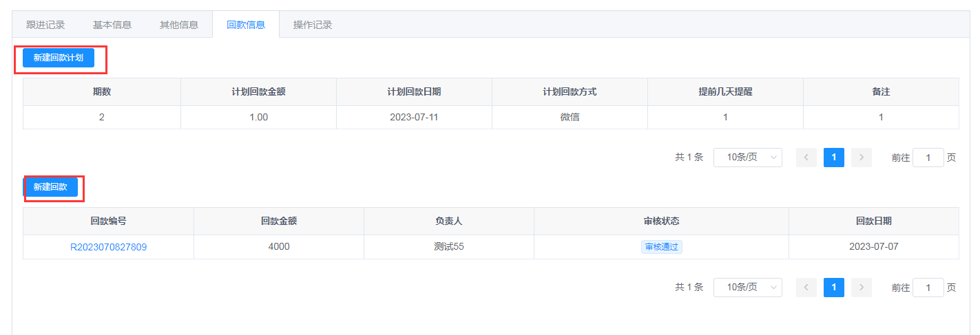
Task: Click the 审核通过 status tag
Action: pos(661,247)
